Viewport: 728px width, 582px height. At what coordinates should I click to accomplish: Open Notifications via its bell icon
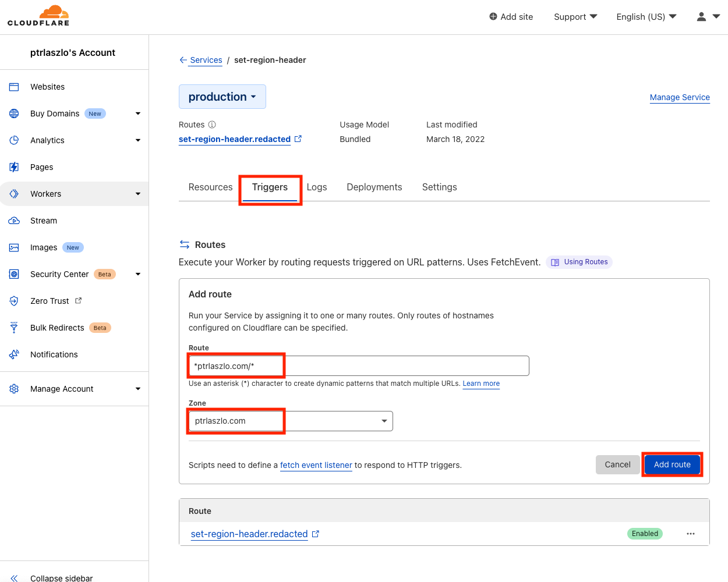tap(14, 354)
